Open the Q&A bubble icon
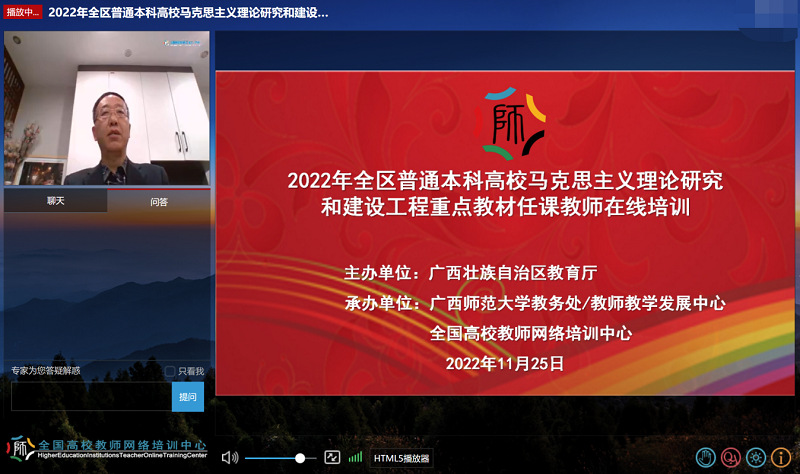Image resolution: width=800 pixels, height=474 pixels. (731, 457)
